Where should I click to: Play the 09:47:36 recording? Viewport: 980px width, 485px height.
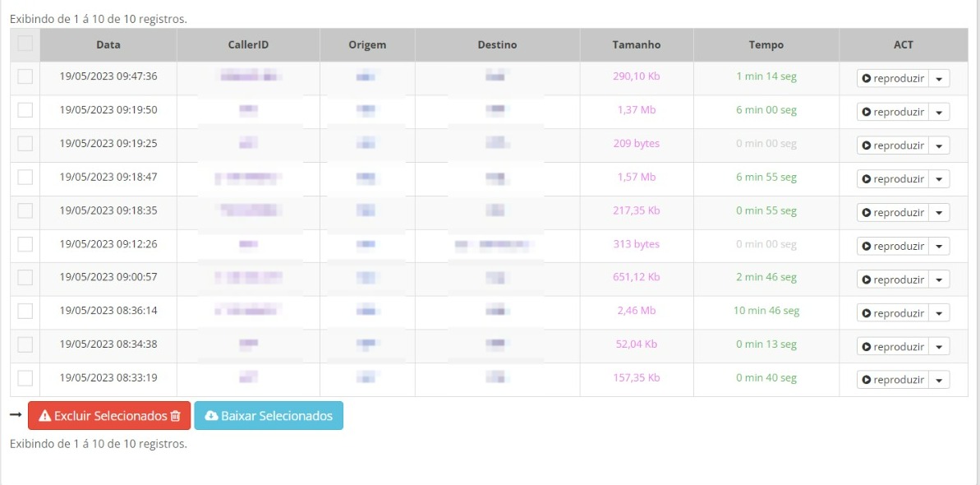pyautogui.click(x=892, y=78)
